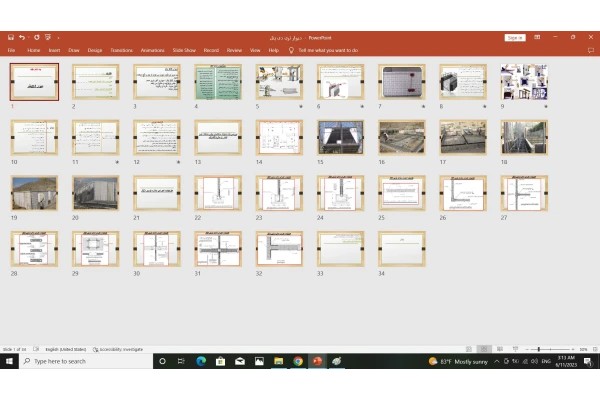Switch to the Draw tab
Image resolution: width=600 pixels, height=400 pixels.
click(x=74, y=50)
